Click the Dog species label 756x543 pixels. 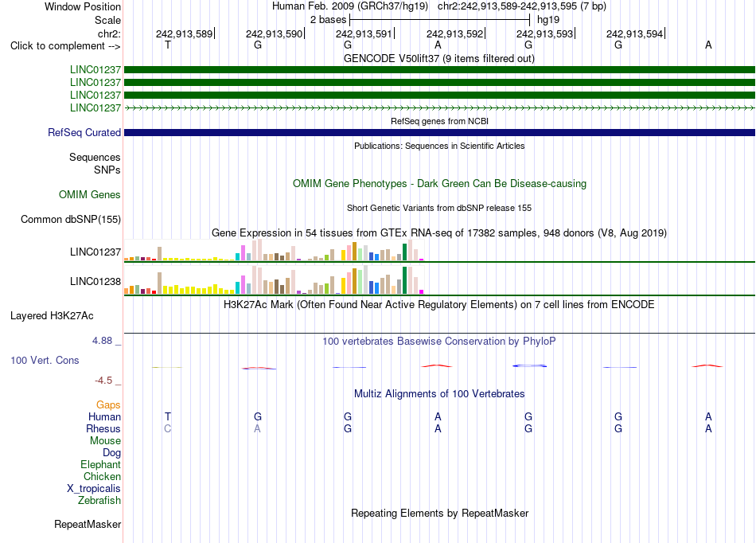[x=111, y=453]
